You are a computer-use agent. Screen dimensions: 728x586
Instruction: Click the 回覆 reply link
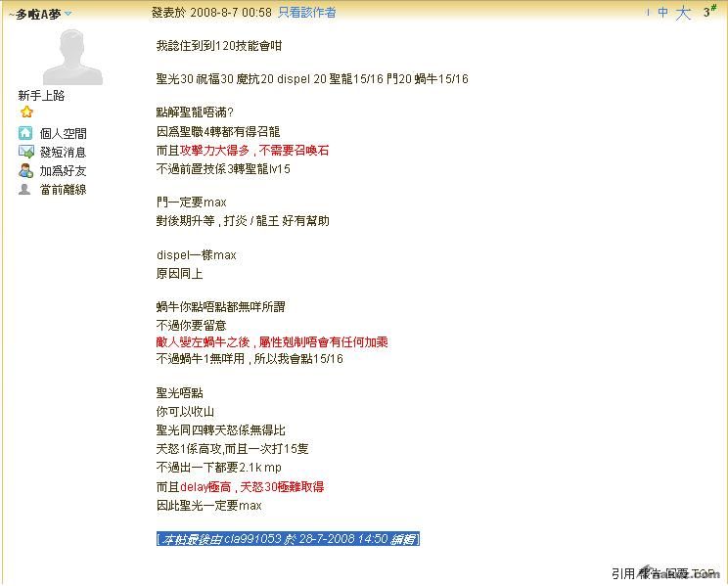click(676, 574)
